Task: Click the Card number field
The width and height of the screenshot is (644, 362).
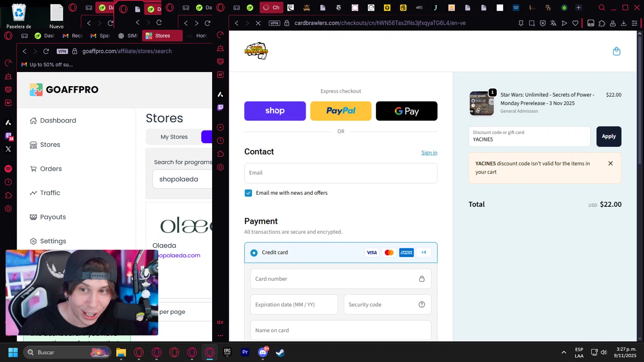Action: coord(341,279)
